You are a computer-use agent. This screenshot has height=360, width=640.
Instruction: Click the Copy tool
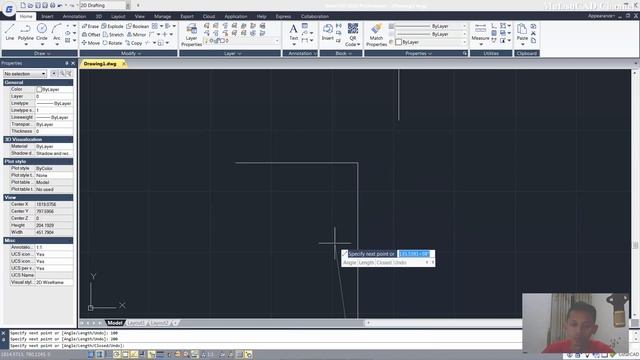(133, 43)
